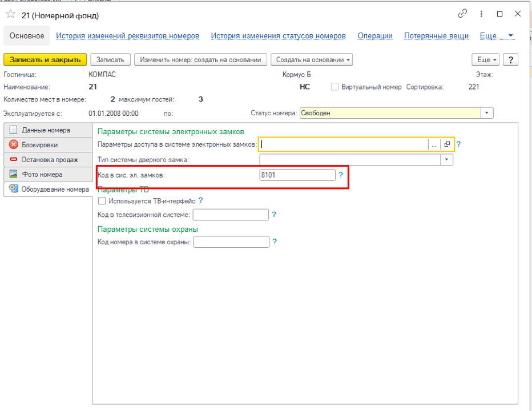Image resolution: width=532 pixels, height=411 pixels.
Task: Click the date 01.01.2008 00:00
Action: pos(114,114)
